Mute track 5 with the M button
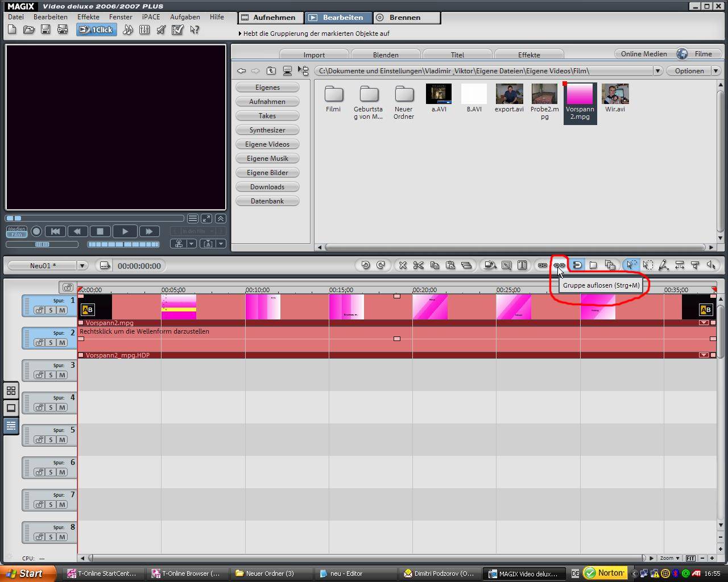Image resolution: width=728 pixels, height=582 pixels. [x=62, y=440]
